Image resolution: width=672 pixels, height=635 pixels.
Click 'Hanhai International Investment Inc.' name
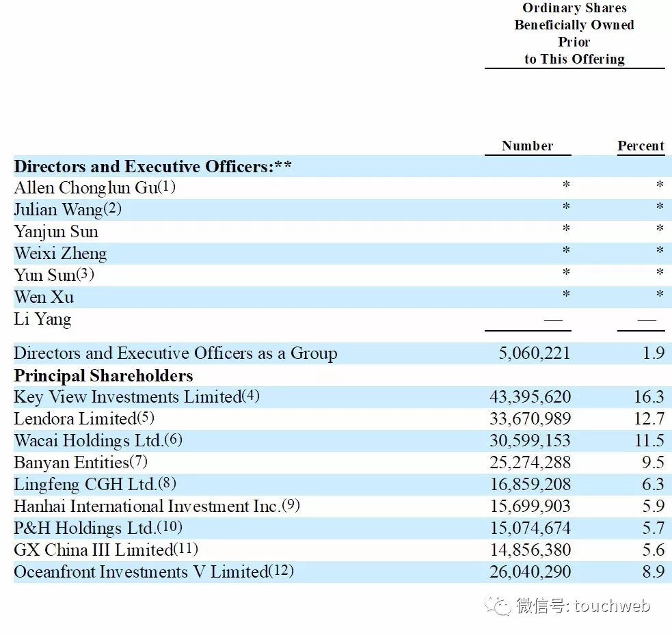coord(148,506)
